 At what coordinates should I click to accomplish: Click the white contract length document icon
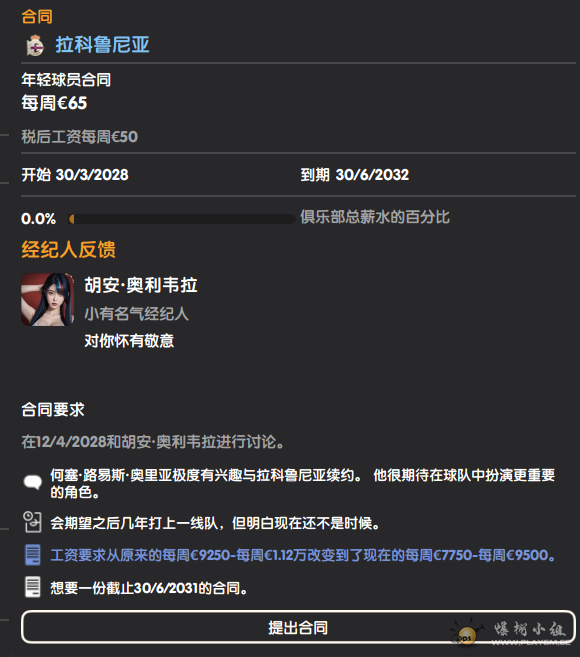coord(33,587)
